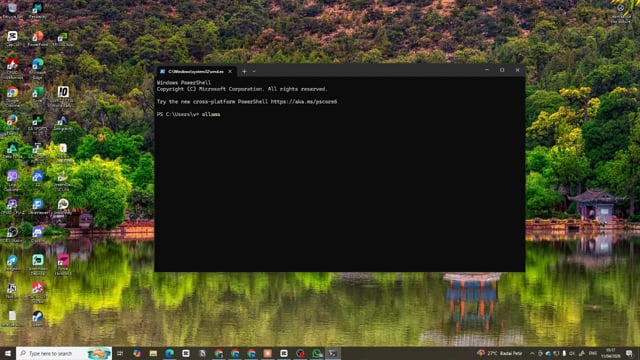Open the Telegram desktop shortcut
The height and width of the screenshot is (360, 640).
12,263
